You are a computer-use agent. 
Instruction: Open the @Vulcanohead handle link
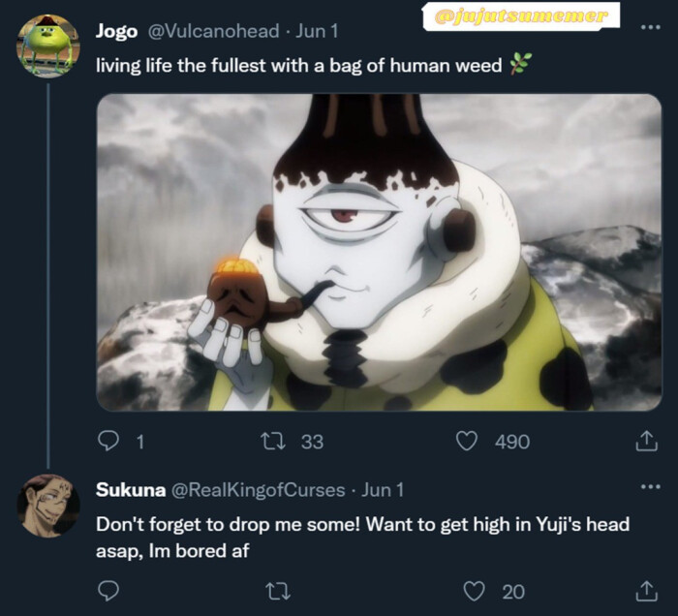[215, 31]
